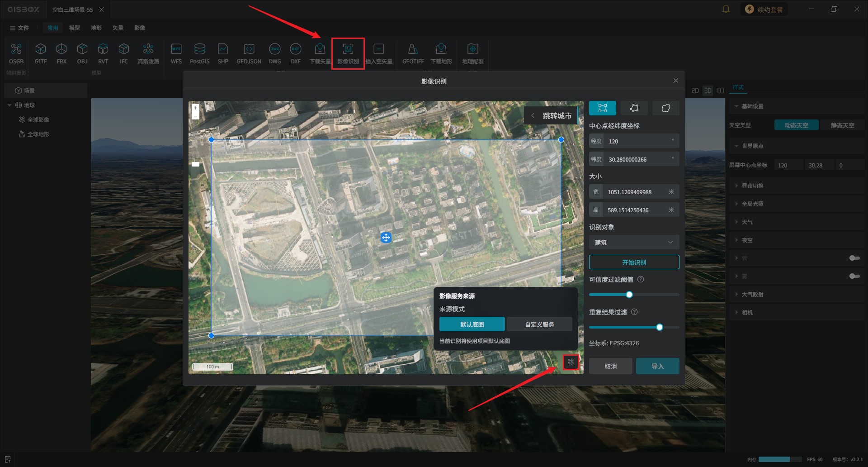Switch to the 模型 ribbon tab
Screen dimensions: 868x467
pos(75,28)
